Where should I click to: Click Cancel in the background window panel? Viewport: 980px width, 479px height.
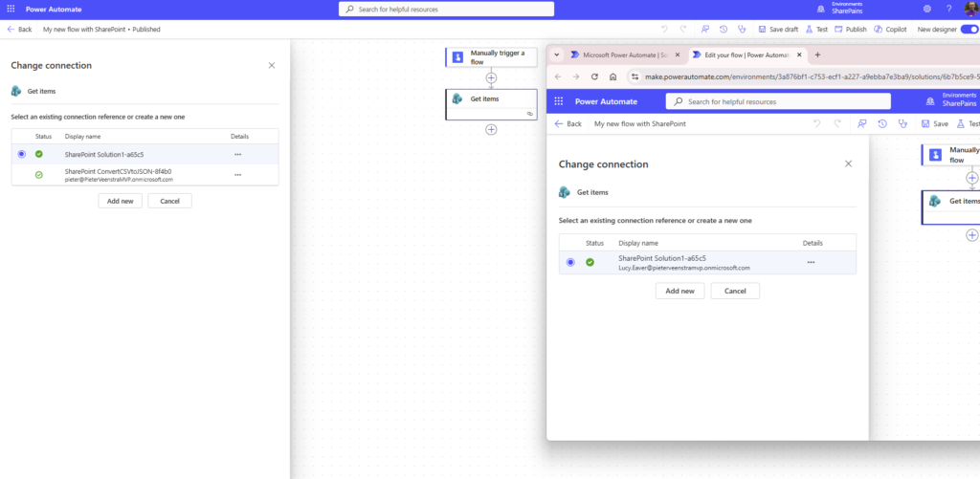tap(170, 201)
